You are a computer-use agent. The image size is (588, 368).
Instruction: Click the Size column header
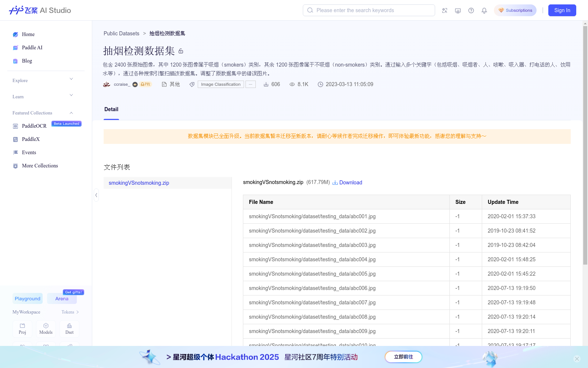[x=466, y=202]
